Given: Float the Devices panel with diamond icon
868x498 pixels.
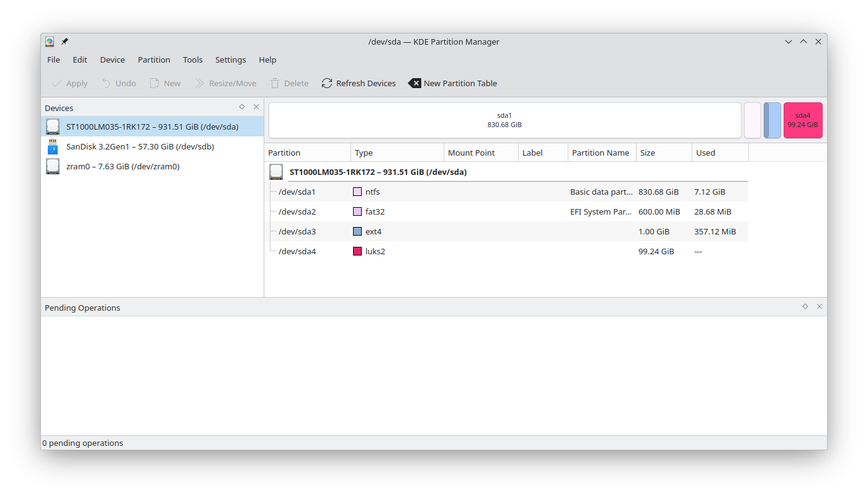Looking at the screenshot, I should point(242,107).
